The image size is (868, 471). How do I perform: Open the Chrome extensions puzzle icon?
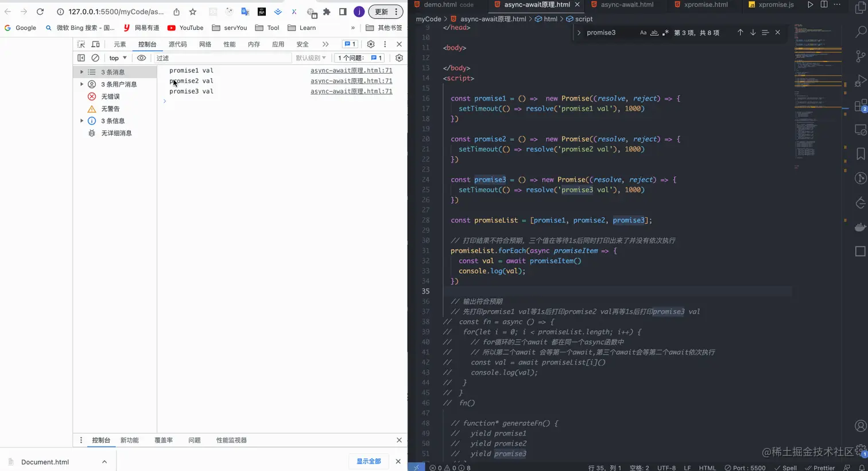327,11
